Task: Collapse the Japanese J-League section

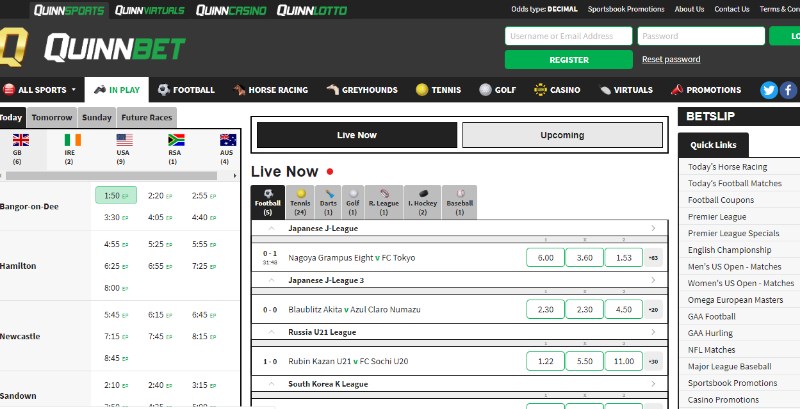Action: [271, 228]
